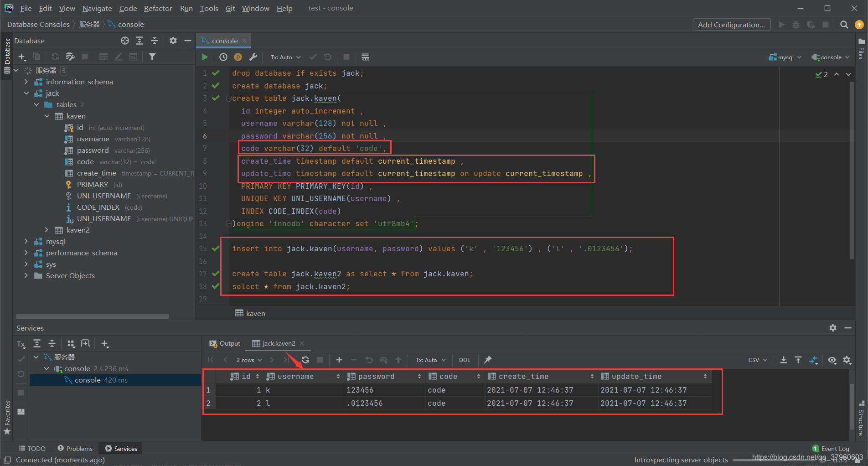Hide the Services panel
This screenshot has width=868, height=466.
[x=848, y=328]
